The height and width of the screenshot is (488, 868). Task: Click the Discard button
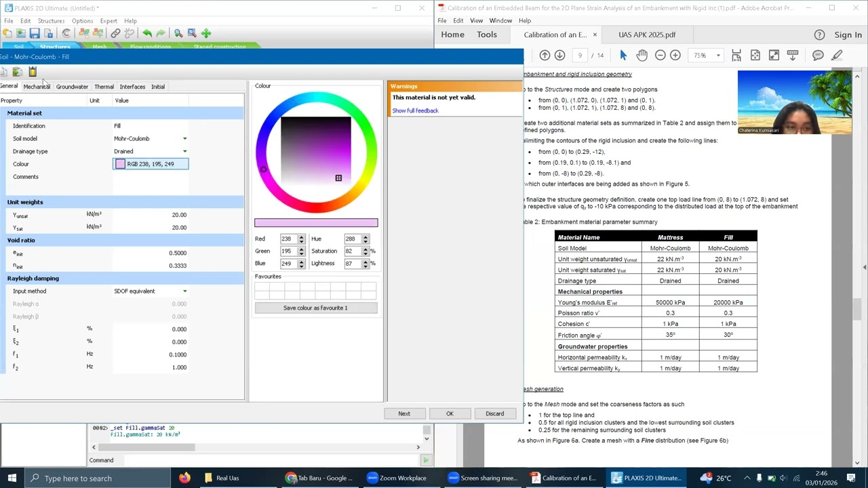pos(494,413)
